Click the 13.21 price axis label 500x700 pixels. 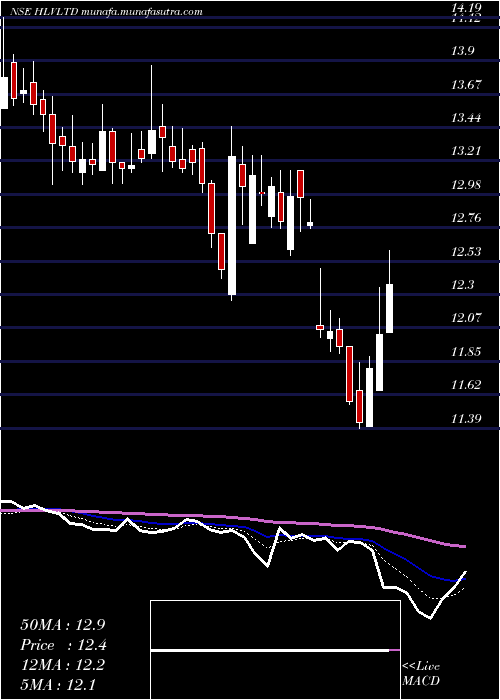pyautogui.click(x=467, y=150)
